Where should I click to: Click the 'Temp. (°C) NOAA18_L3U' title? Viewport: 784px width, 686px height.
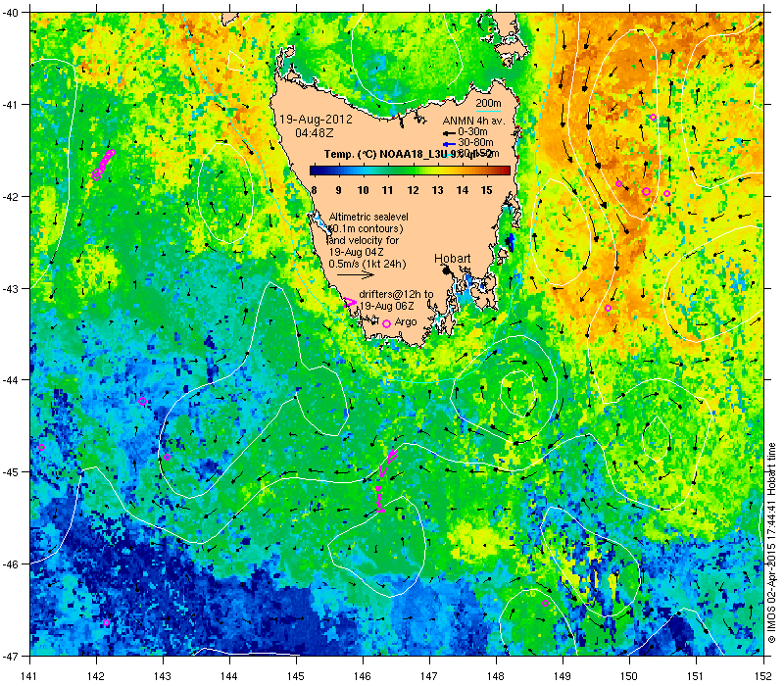click(386, 154)
